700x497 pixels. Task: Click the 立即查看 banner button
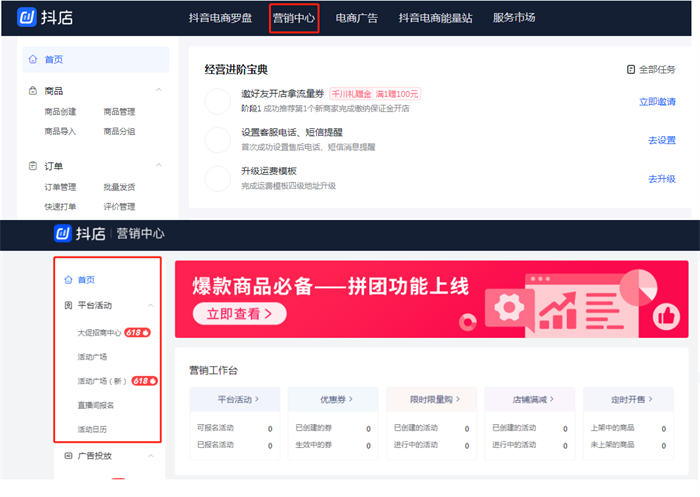coord(239,314)
